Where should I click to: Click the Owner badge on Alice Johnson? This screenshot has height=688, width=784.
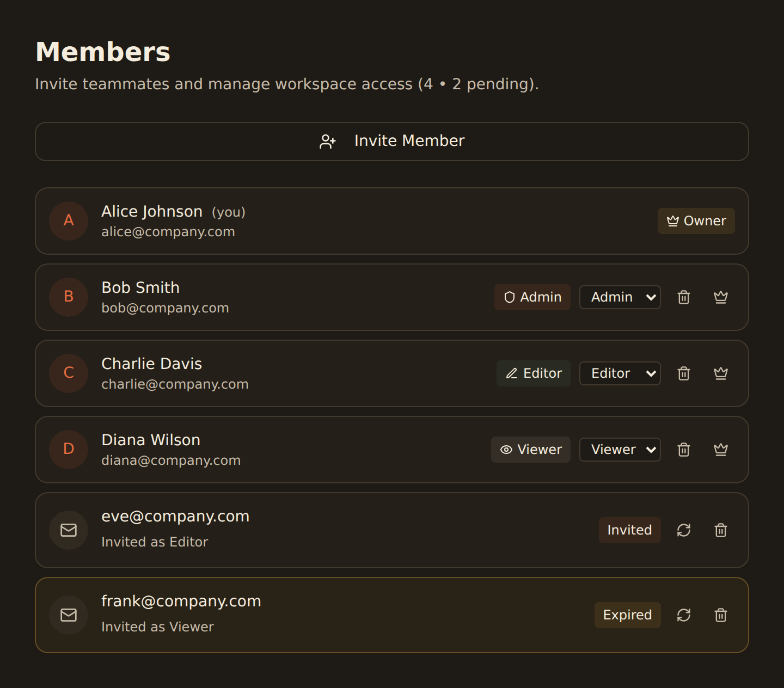696,221
